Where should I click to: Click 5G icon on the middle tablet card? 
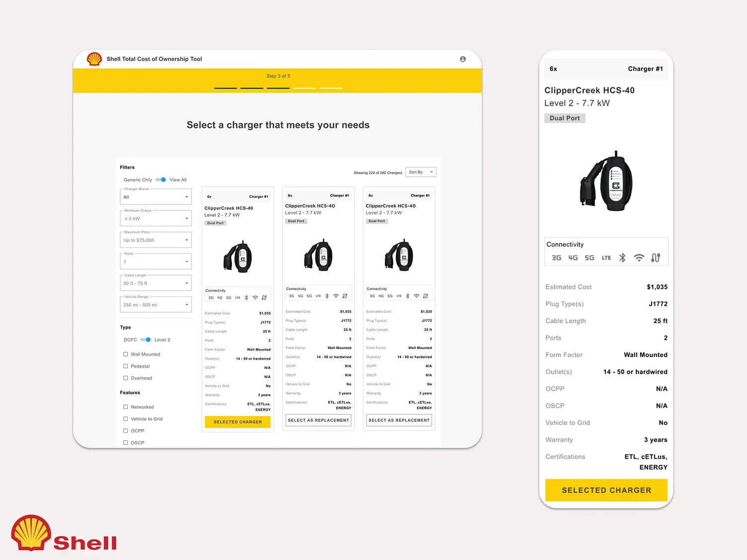tap(309, 296)
